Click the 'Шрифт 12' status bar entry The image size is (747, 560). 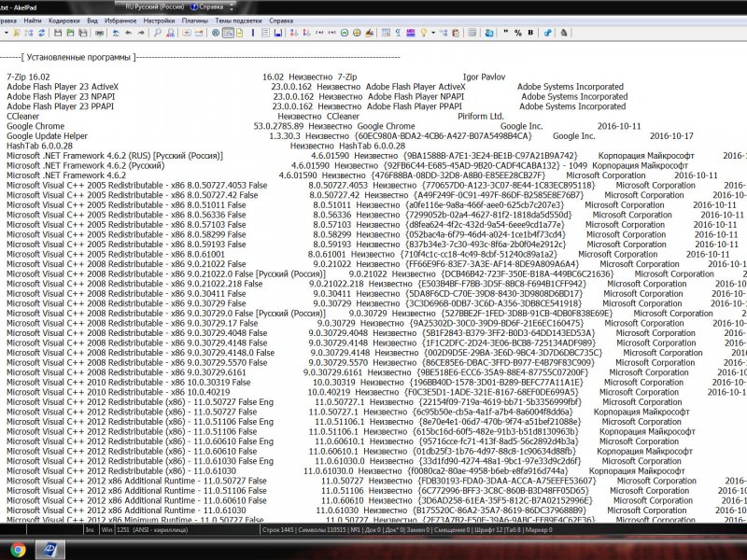click(487, 529)
